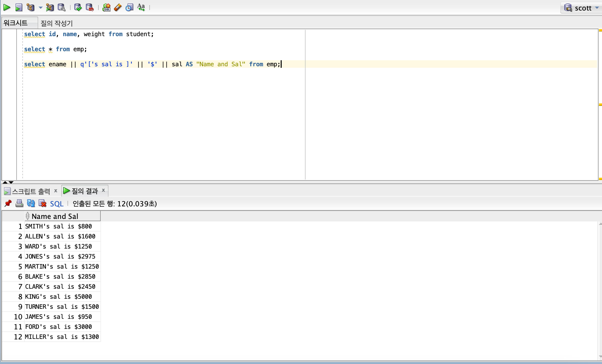Click the Autotrace icon
Viewport: 602px width, 364px height.
coord(50,8)
